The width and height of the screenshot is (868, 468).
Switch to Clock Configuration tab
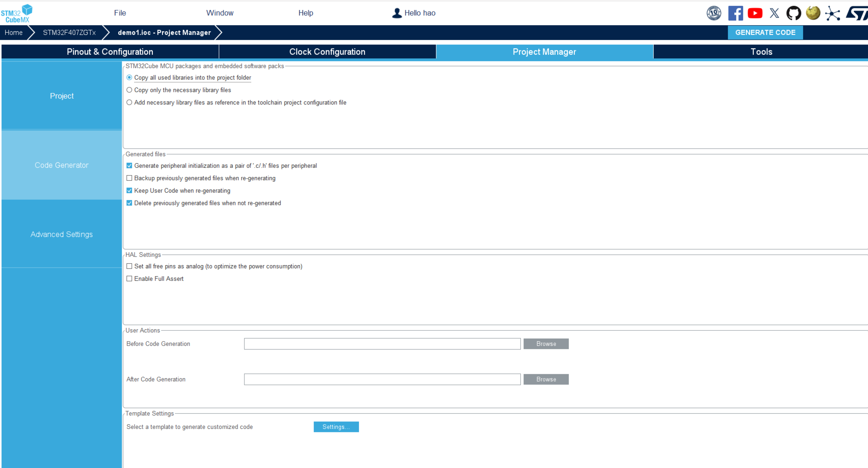tap(327, 52)
